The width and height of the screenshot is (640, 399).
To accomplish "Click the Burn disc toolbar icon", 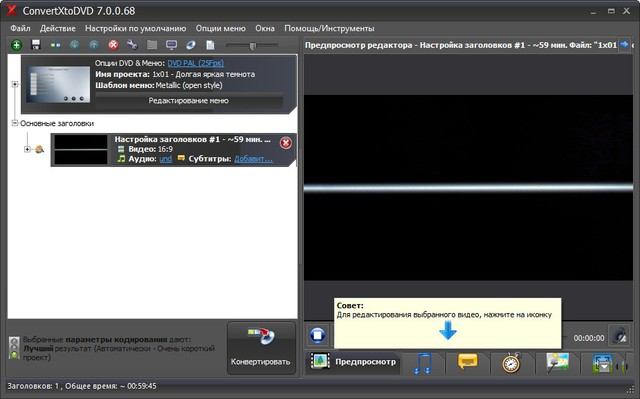I will (x=191, y=45).
